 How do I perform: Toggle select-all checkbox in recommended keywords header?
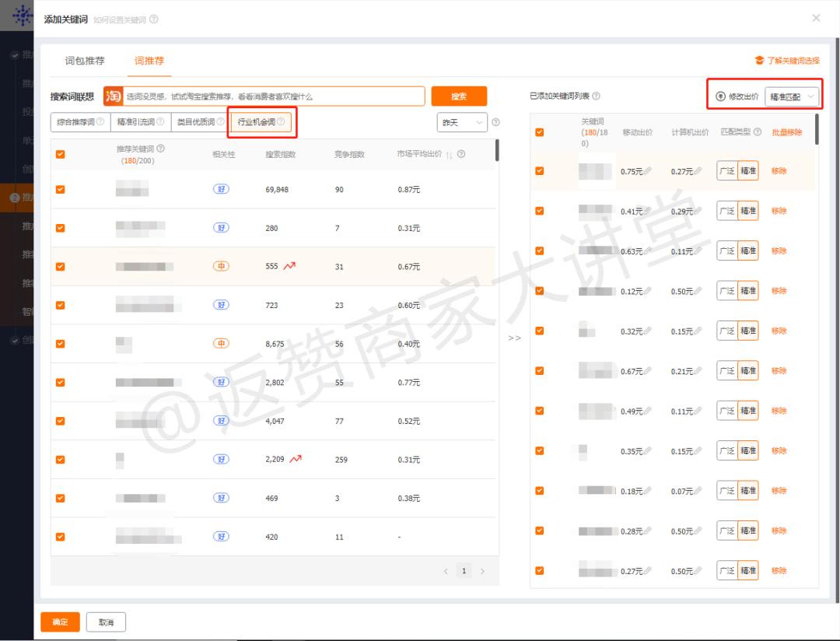pos(61,154)
